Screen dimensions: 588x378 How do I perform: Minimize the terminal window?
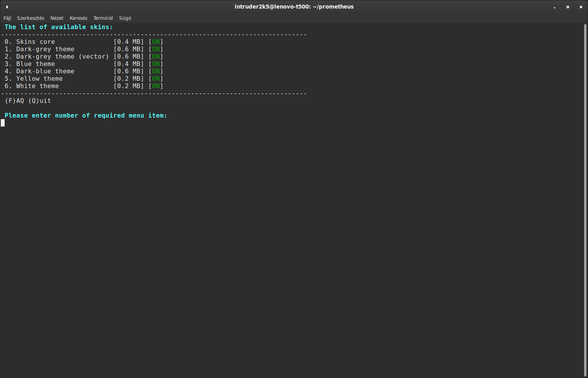click(x=555, y=7)
